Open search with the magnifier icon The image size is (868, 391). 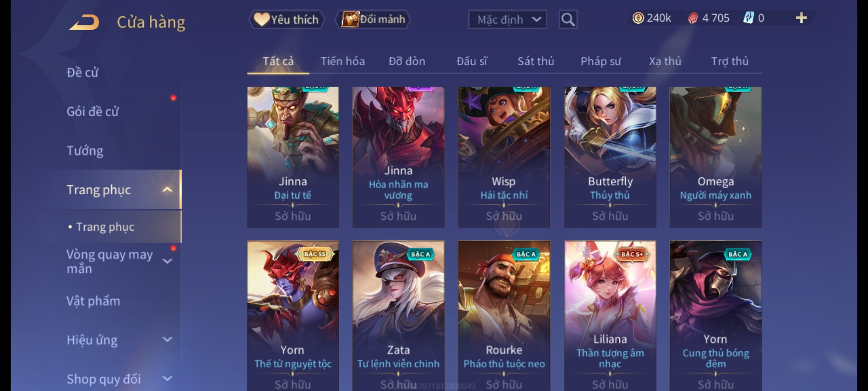(568, 20)
